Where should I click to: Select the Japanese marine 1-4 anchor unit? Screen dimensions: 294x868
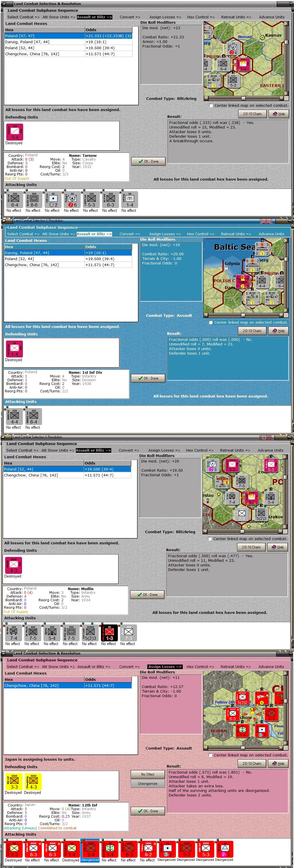pos(110,849)
